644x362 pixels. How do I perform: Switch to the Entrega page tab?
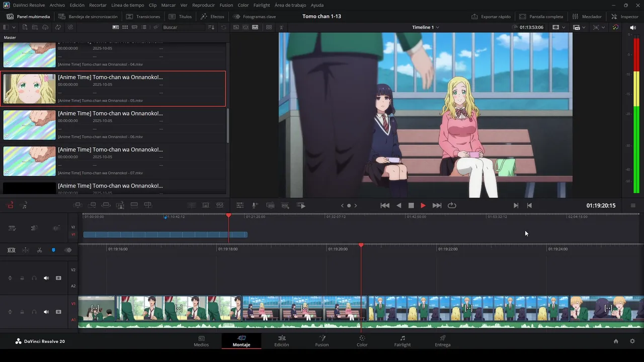[x=443, y=341]
